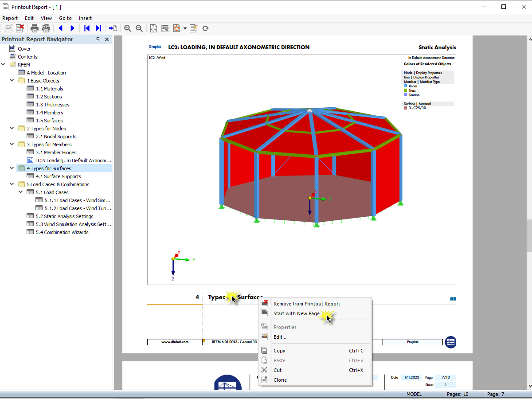Click the Refresh report icon
Screen dimensions: 532x399
[205, 28]
